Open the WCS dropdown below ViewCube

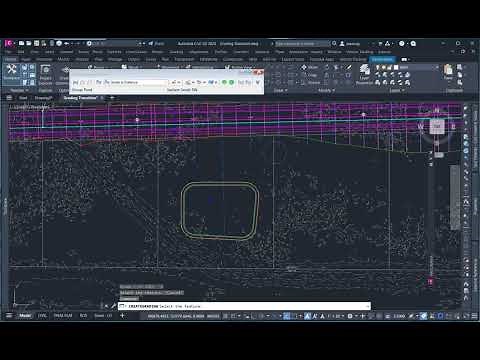click(x=438, y=155)
